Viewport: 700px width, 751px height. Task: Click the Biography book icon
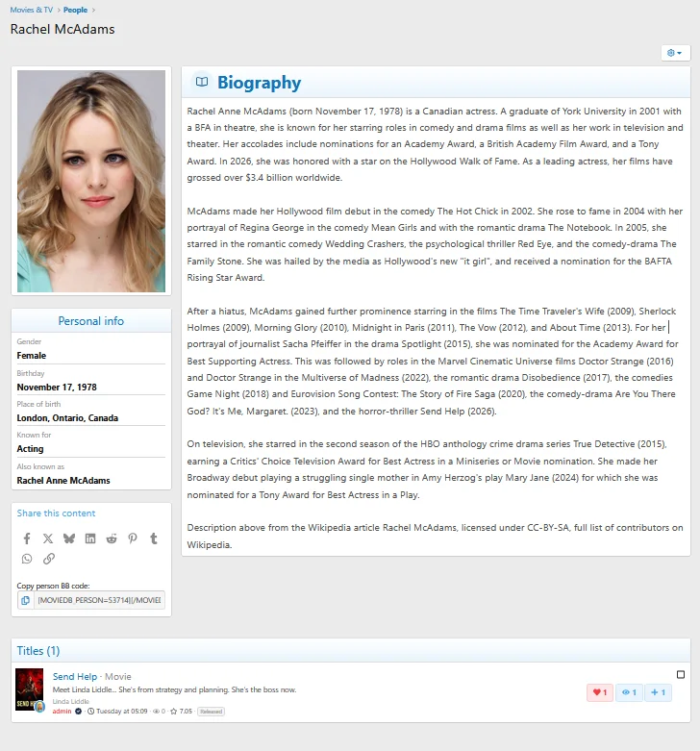202,82
